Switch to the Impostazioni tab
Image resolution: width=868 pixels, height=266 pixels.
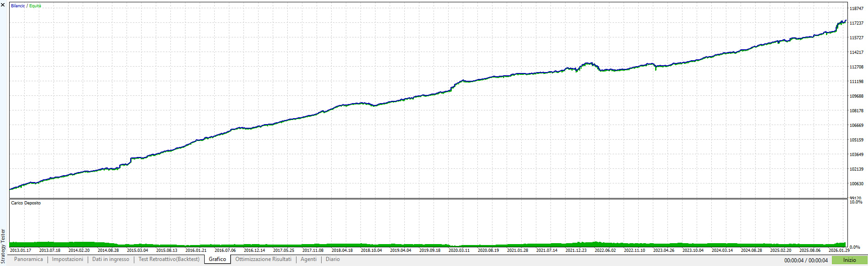68,259
